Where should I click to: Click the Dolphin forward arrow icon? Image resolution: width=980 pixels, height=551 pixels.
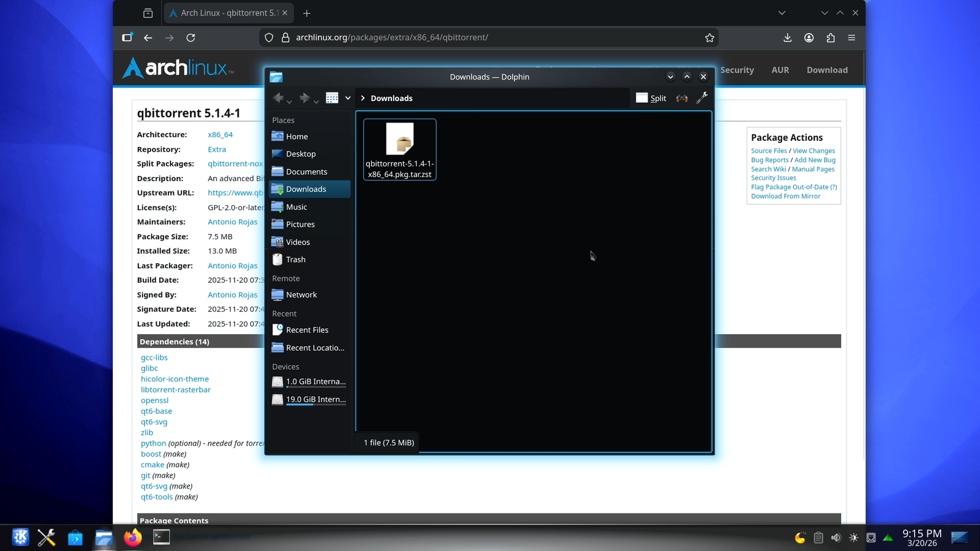pyautogui.click(x=304, y=98)
